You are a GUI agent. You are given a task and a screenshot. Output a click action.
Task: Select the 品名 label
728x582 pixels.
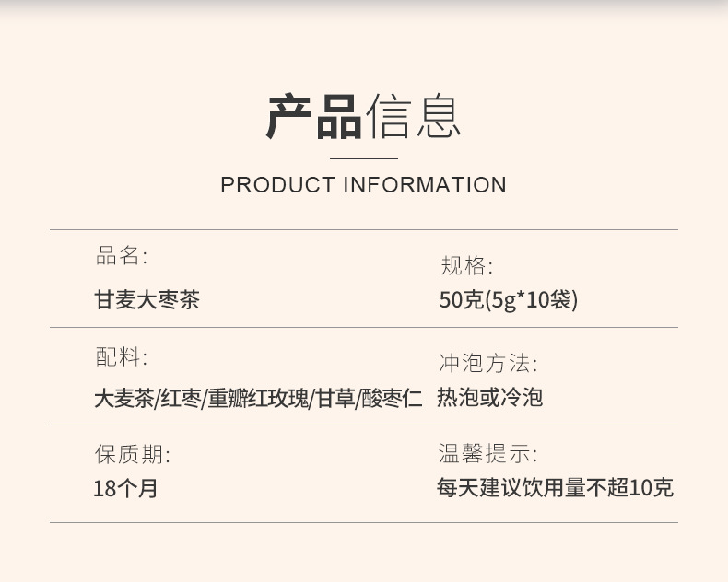pyautogui.click(x=121, y=256)
